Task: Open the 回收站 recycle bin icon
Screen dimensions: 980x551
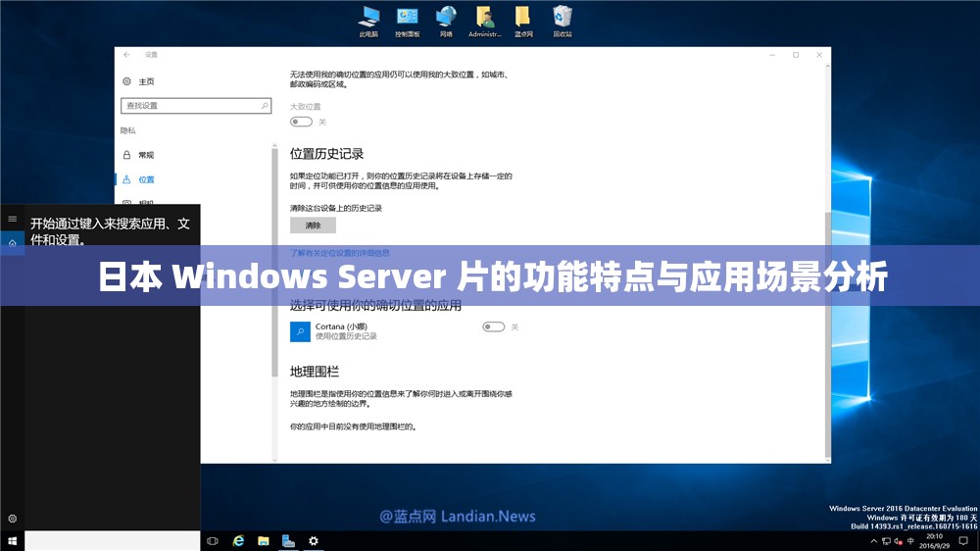Action: tap(563, 22)
